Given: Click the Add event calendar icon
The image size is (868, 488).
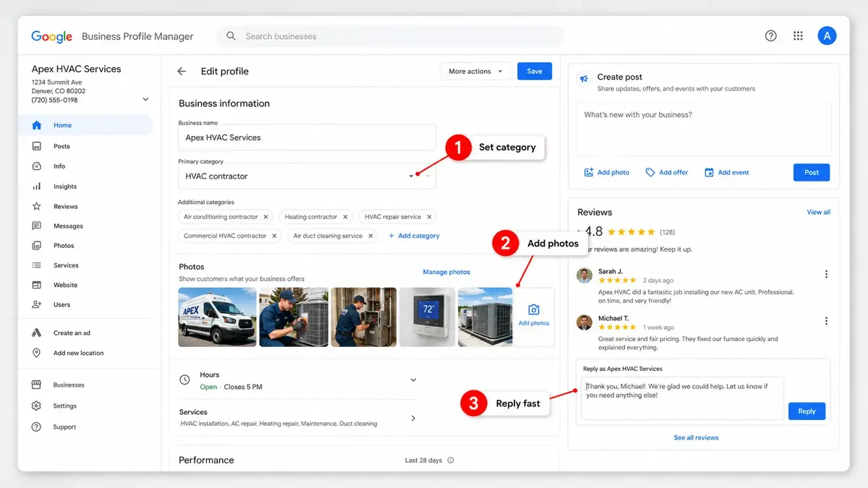Looking at the screenshot, I should click(709, 173).
